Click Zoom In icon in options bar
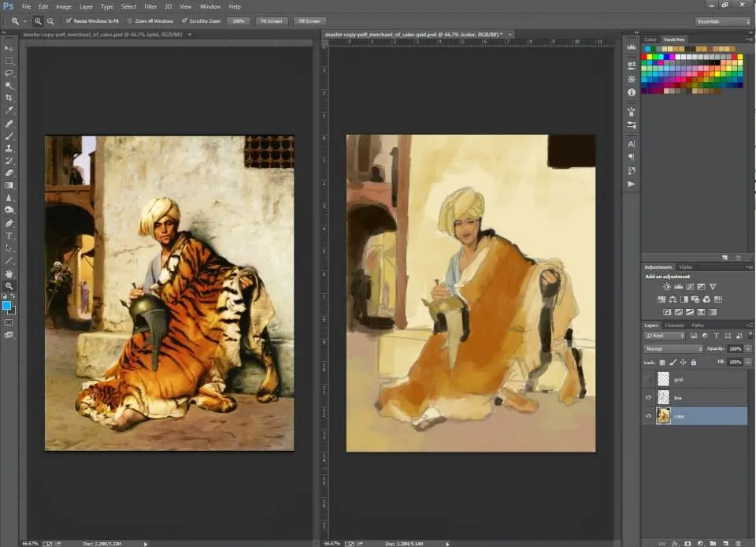Screen dimensions: 756x547 click(38, 21)
